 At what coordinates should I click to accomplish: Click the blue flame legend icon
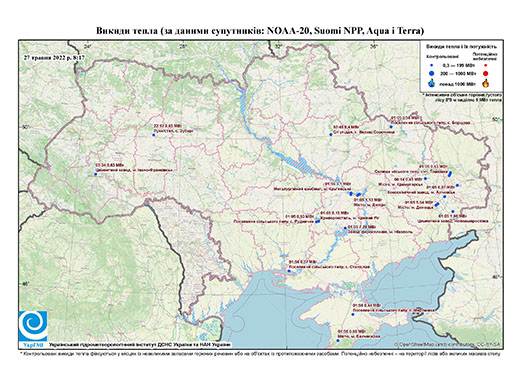tap(432, 83)
